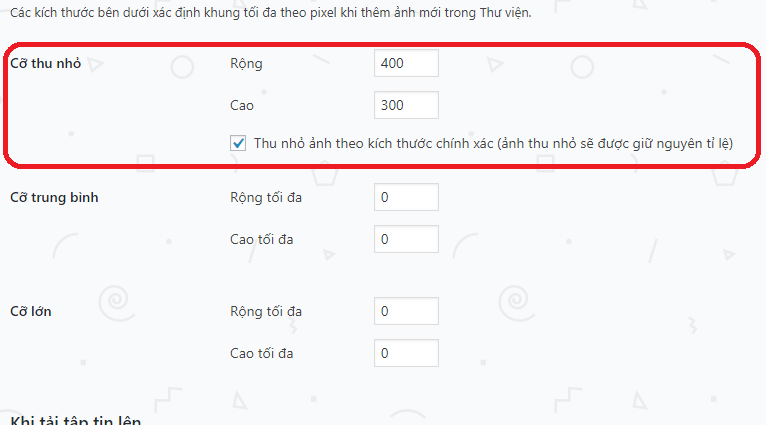
Task: Click the Cao input showing 300
Action: tap(406, 104)
